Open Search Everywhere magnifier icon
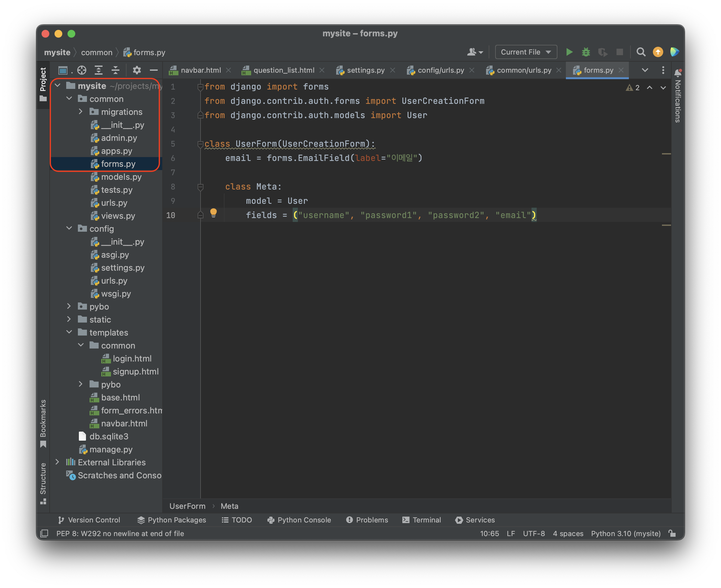Viewport: 721px width, 588px height. 641,52
